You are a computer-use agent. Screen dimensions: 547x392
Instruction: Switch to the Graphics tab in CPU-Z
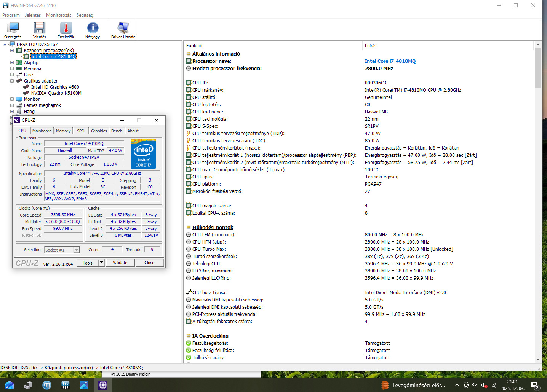point(99,131)
